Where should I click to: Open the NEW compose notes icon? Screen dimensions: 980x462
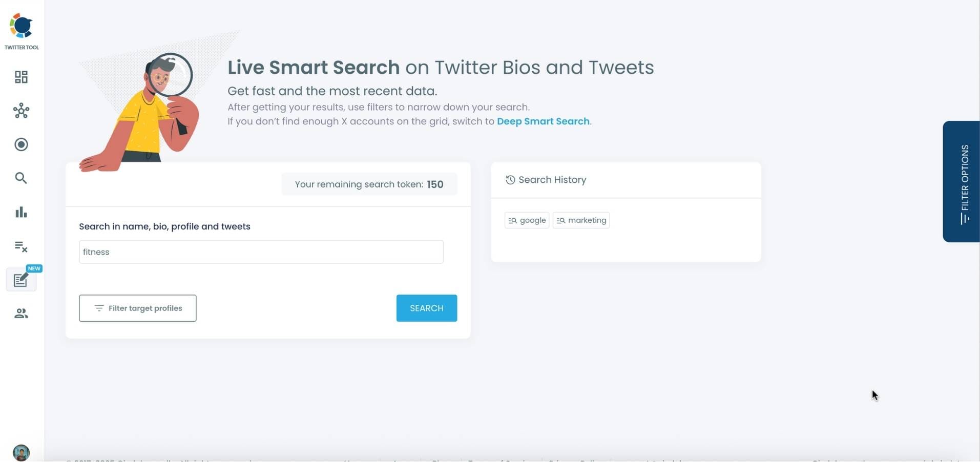pos(21,280)
